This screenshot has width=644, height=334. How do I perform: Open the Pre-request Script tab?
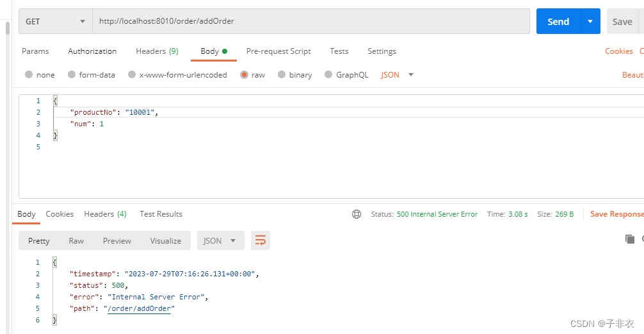coord(278,51)
